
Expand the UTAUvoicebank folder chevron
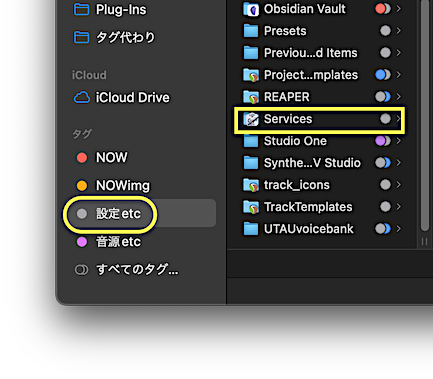point(398,229)
